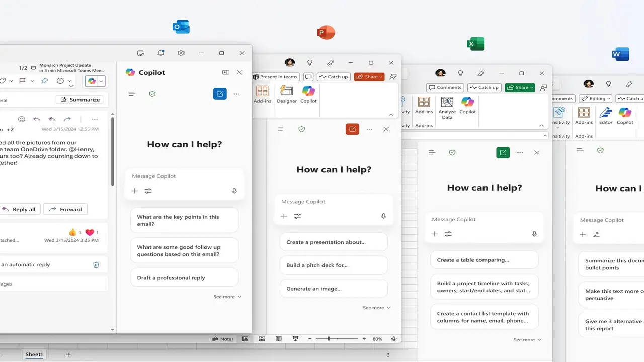644x362 pixels.
Task: Launch Excel from the taskbar
Action: coord(475,44)
